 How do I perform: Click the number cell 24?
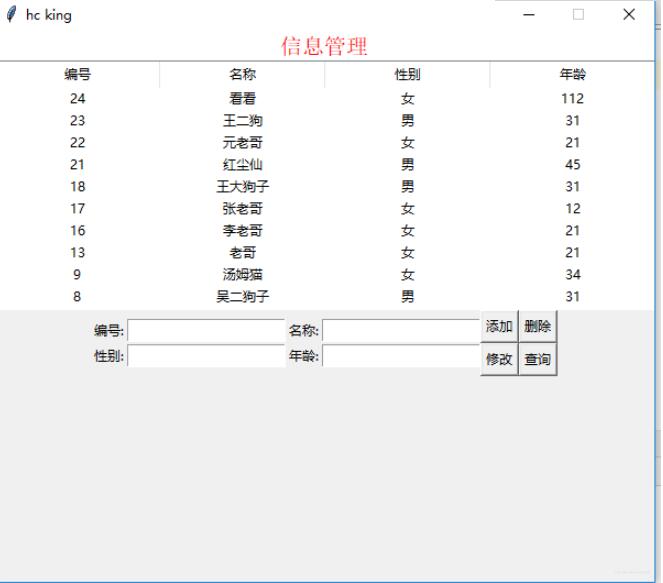pyautogui.click(x=78, y=99)
